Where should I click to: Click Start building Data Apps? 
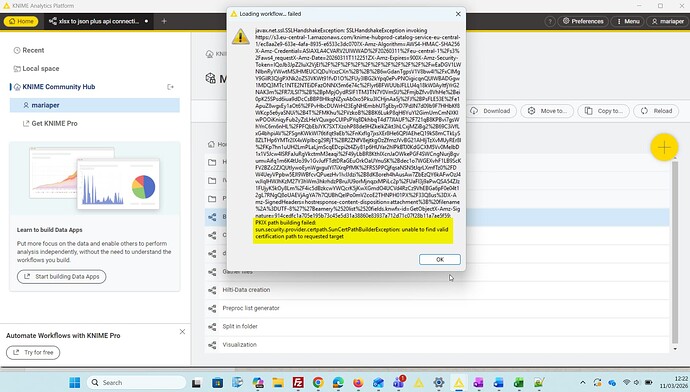62,277
